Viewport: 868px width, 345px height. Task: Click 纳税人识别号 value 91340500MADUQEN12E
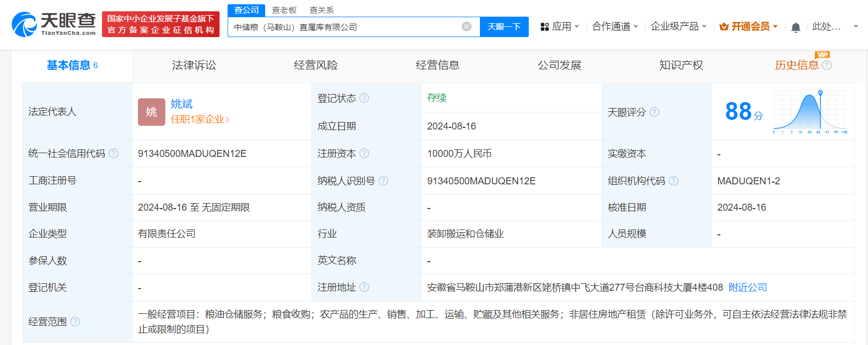482,181
